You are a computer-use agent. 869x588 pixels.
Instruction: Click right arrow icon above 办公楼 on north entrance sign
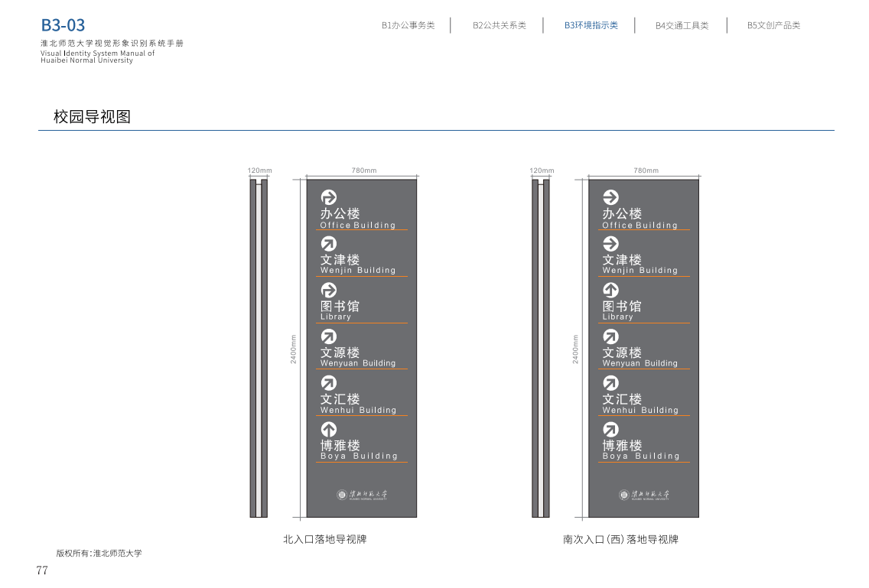point(329,197)
